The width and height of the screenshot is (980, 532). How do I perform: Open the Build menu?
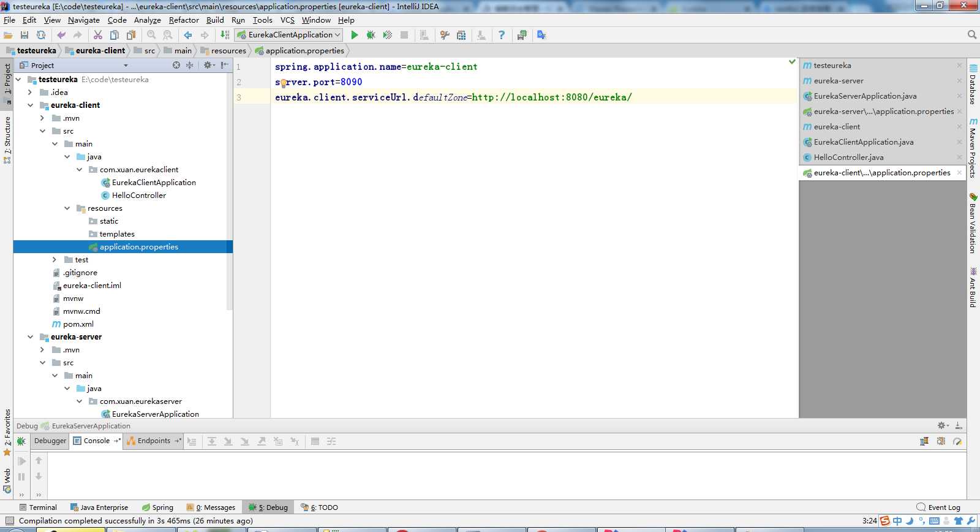click(x=215, y=20)
